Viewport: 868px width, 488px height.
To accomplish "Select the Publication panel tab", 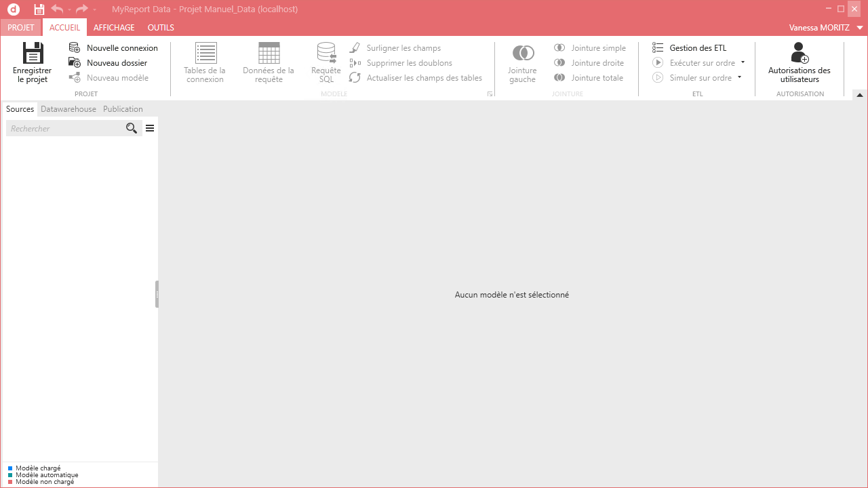I will [123, 109].
